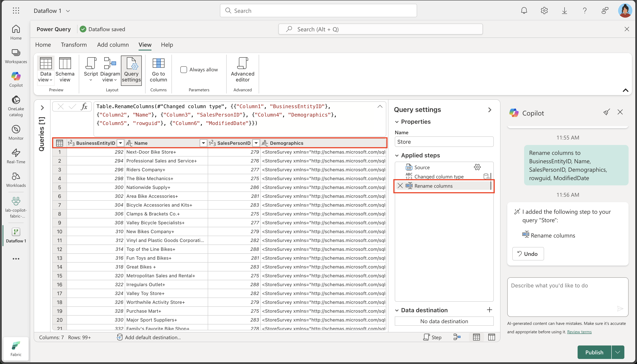The height and width of the screenshot is (364, 637).
Task: Open the Add column tab
Action: 113,45
